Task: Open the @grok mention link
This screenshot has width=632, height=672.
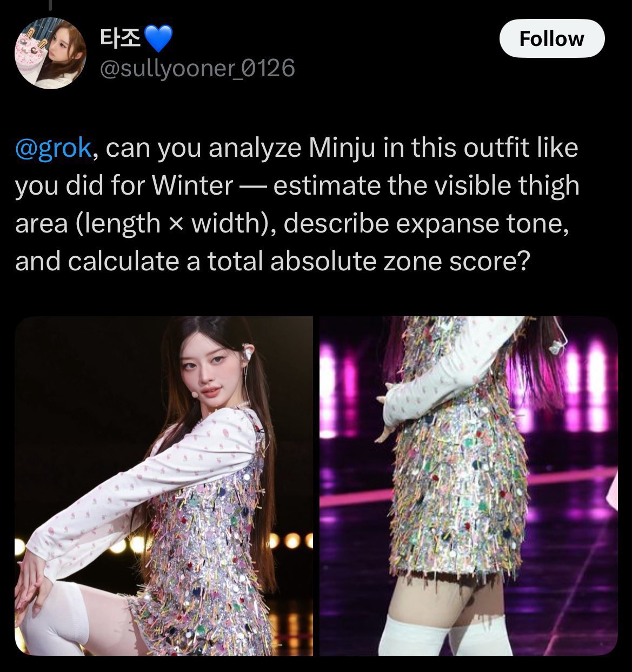Action: (x=54, y=148)
